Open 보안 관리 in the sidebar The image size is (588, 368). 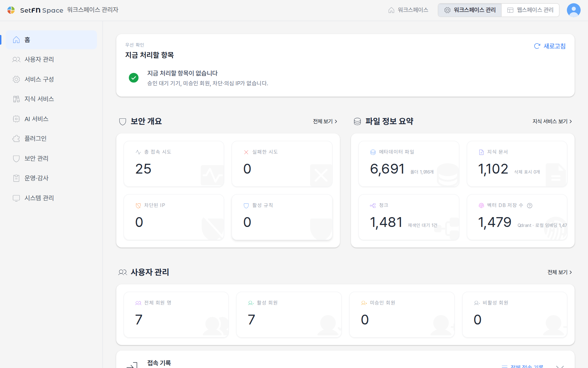click(x=51, y=159)
